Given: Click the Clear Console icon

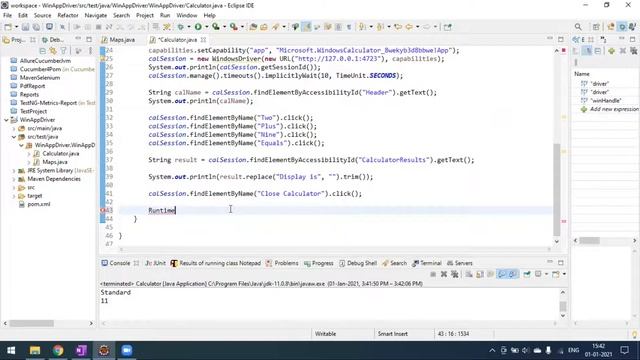Looking at the screenshot, I should tap(469, 274).
